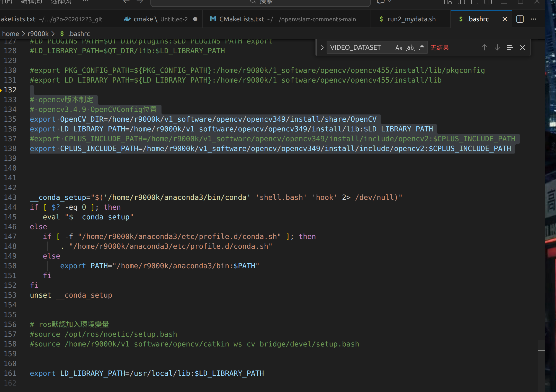Click r9000k breadcrumb folder
This screenshot has width=556, height=392.
38,34
